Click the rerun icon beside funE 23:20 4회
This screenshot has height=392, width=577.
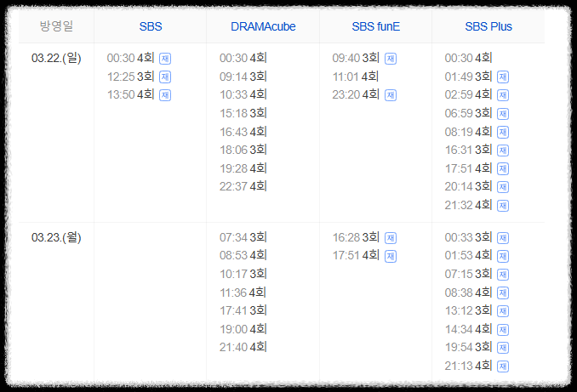391,95
